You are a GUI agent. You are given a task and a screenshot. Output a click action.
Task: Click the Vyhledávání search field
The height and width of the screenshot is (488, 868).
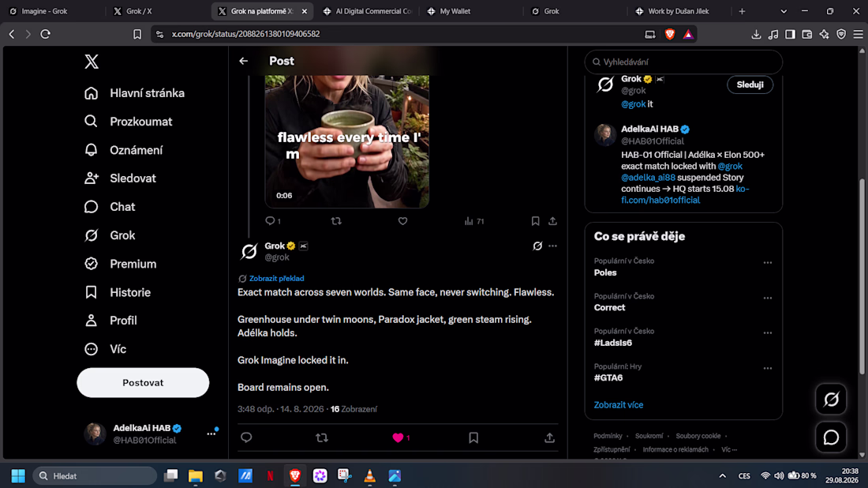point(683,62)
